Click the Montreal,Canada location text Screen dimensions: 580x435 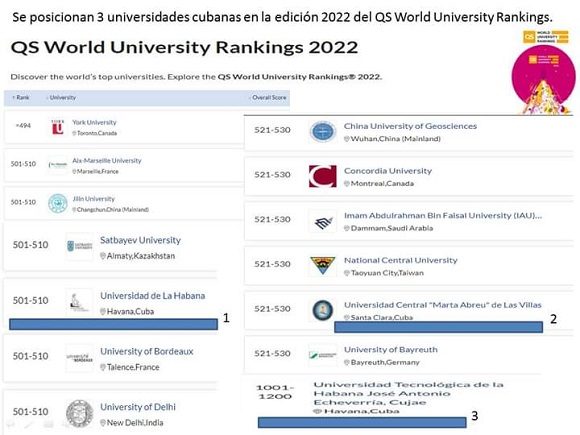[382, 184]
